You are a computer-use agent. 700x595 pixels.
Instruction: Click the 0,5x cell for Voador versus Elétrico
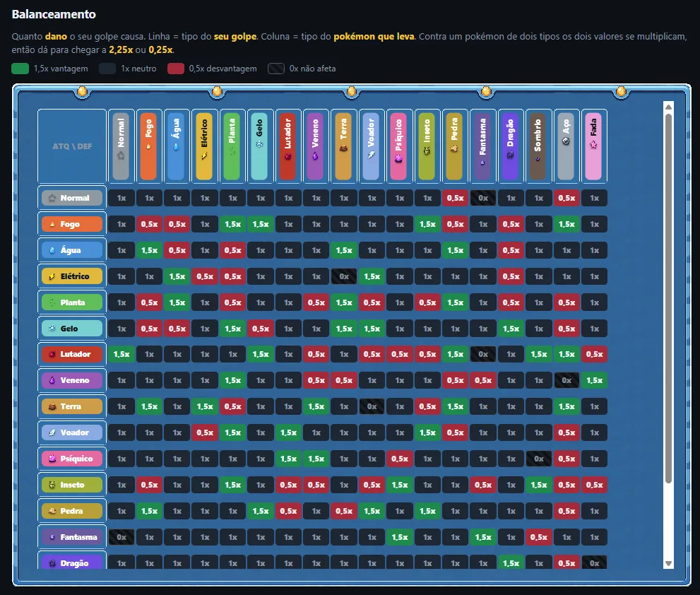[205, 432]
